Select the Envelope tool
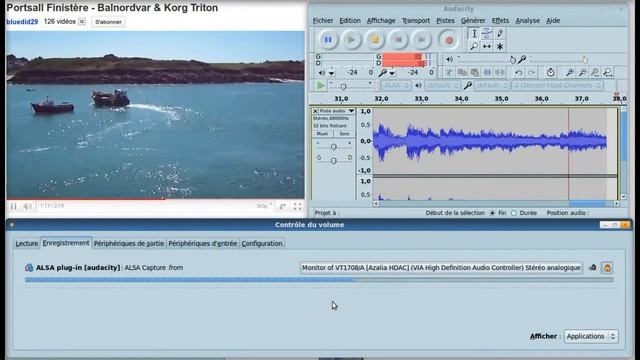This screenshot has height=360, width=640. point(487,34)
